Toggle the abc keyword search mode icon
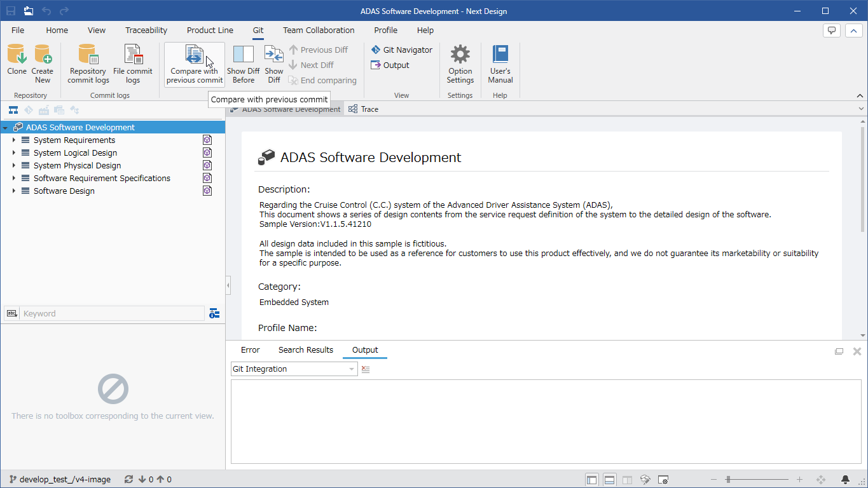 click(11, 313)
